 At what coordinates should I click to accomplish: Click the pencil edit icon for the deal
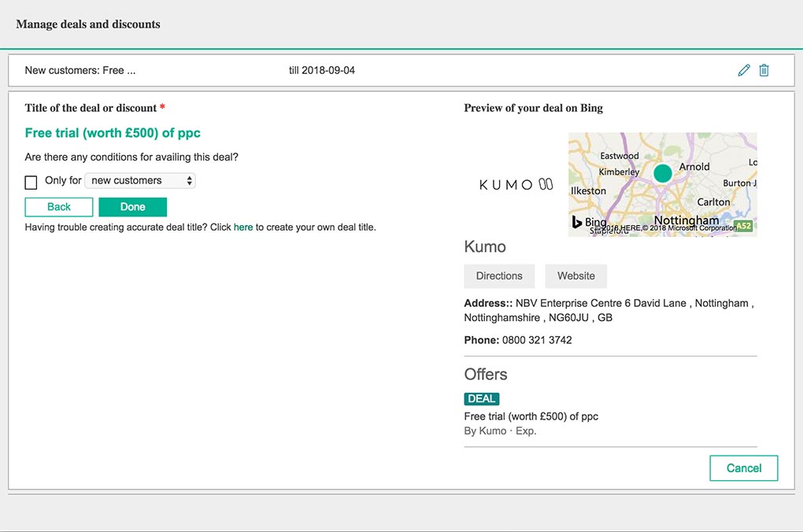[x=744, y=70]
